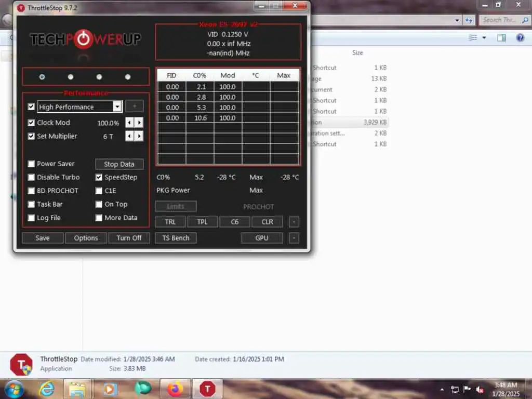Open the High Performance power plan dropdown

point(117,107)
